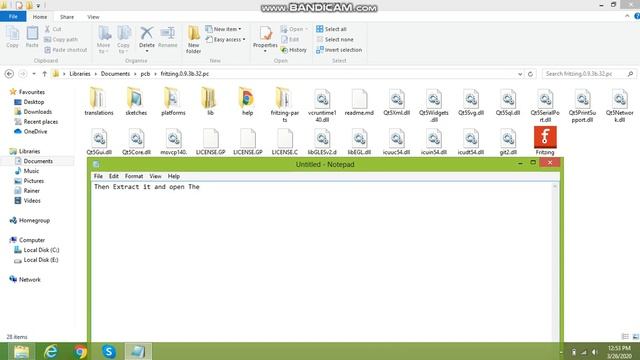This screenshot has width=640, height=360.
Task: Open the fritzing-parts folder
Action: point(284,104)
